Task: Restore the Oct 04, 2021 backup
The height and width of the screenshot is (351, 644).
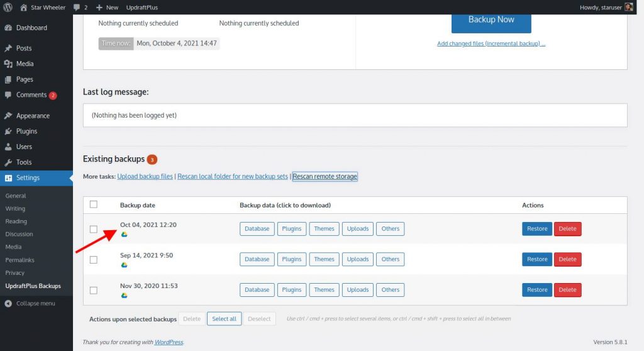Action: coord(537,229)
